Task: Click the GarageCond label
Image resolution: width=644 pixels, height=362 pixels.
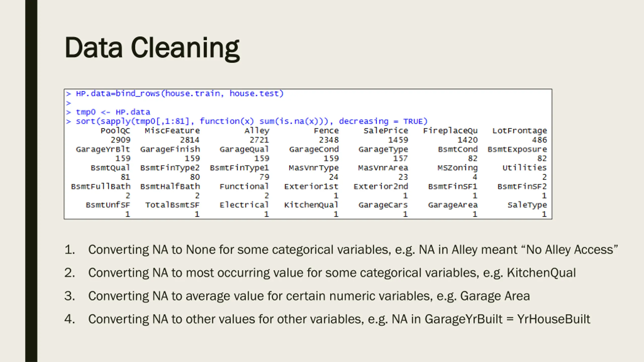Action: pyautogui.click(x=314, y=150)
